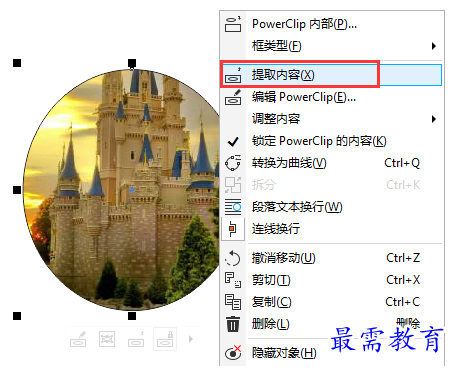This screenshot has width=452, height=371.
Task: Choose 隐藏对象(H) menu entry
Action: tap(332, 353)
